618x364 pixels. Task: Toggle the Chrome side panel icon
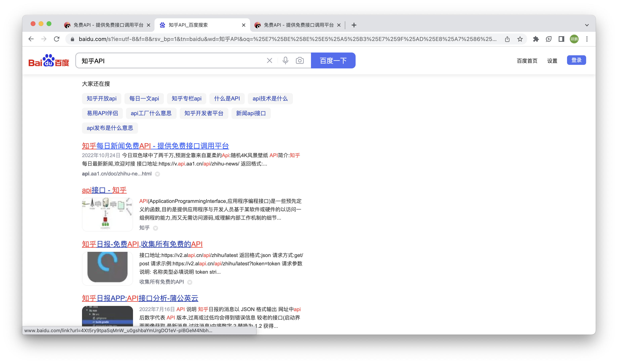pyautogui.click(x=561, y=39)
